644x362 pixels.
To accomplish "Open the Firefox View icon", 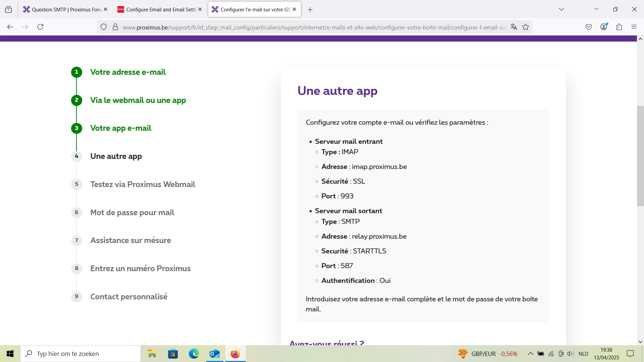I will [8, 9].
